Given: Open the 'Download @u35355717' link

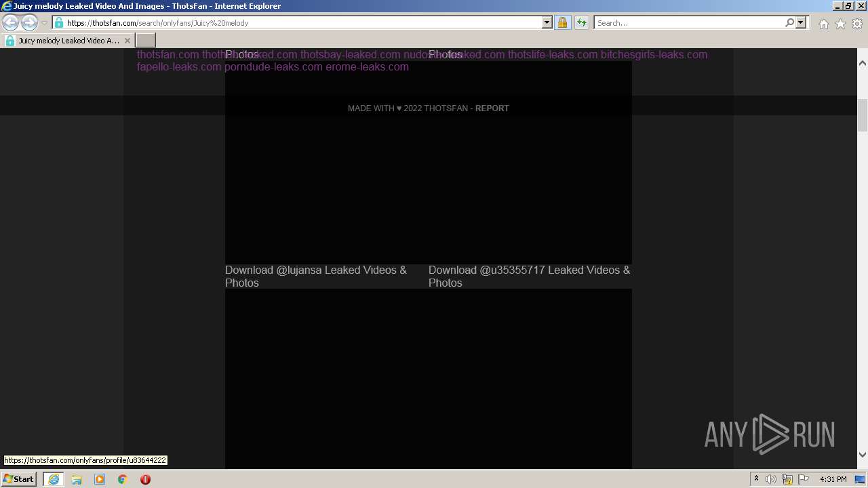Looking at the screenshot, I should point(530,276).
